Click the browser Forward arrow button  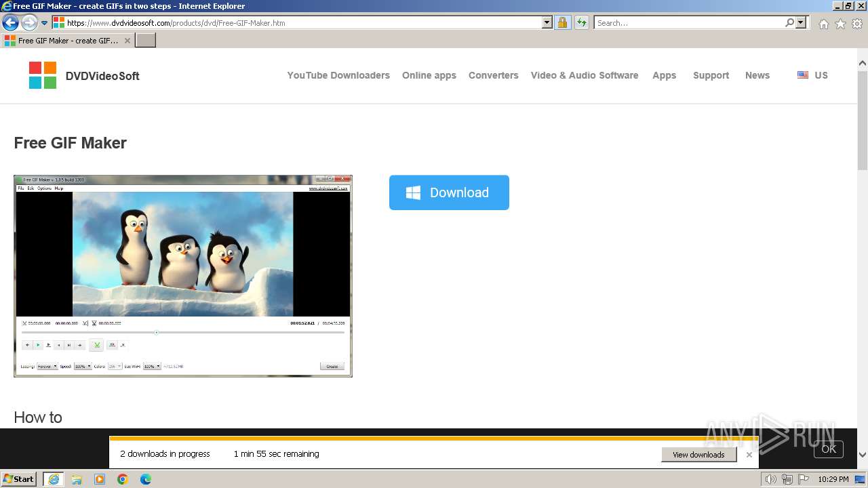(29, 23)
